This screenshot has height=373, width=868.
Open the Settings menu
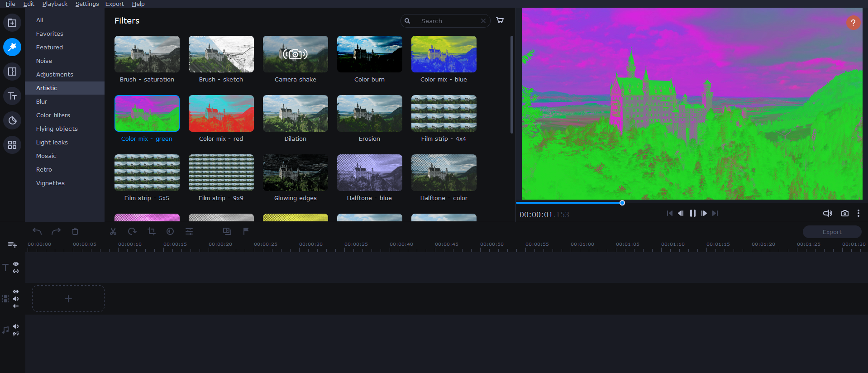87,4
